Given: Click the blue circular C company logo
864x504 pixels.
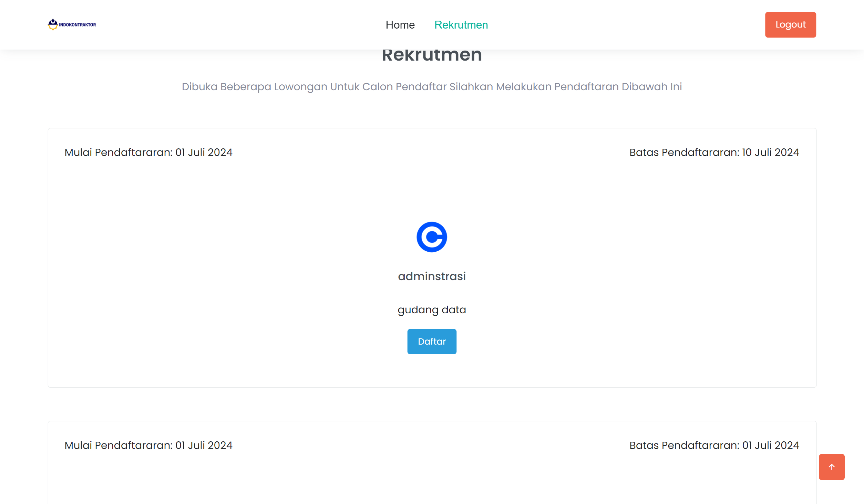Looking at the screenshot, I should (x=432, y=237).
